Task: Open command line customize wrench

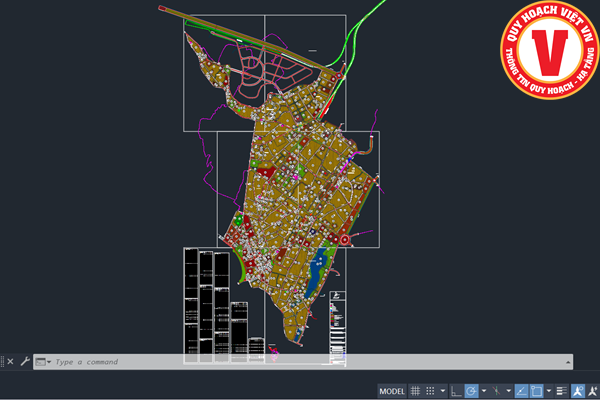Action: click(x=25, y=362)
